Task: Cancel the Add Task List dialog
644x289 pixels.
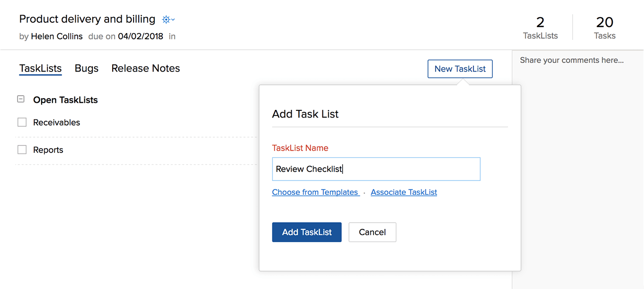Action: pyautogui.click(x=372, y=232)
